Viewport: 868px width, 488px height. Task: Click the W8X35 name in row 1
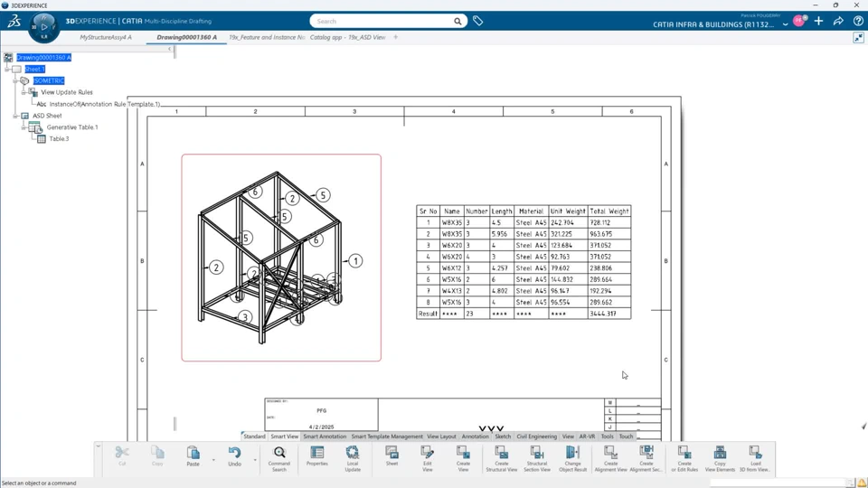click(x=452, y=222)
